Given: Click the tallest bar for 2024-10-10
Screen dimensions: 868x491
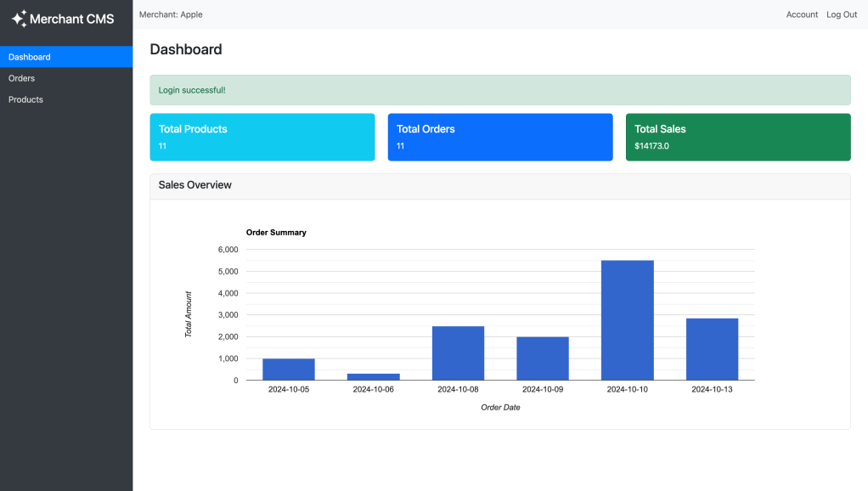Looking at the screenshot, I should [x=628, y=320].
